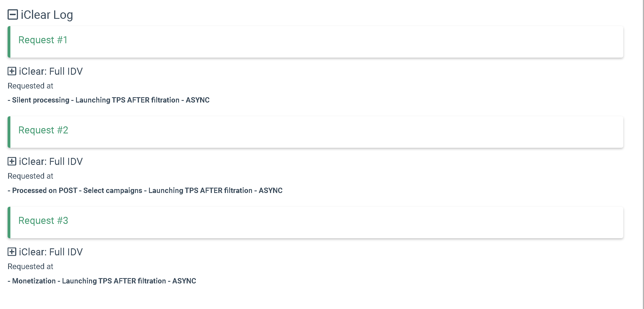The width and height of the screenshot is (644, 309).
Task: Click the iClear Log heading text
Action: pyautogui.click(x=47, y=15)
